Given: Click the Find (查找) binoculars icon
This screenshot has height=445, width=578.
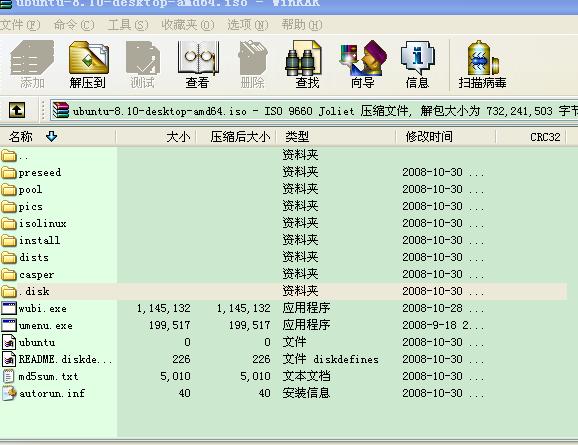Looking at the screenshot, I should (303, 59).
